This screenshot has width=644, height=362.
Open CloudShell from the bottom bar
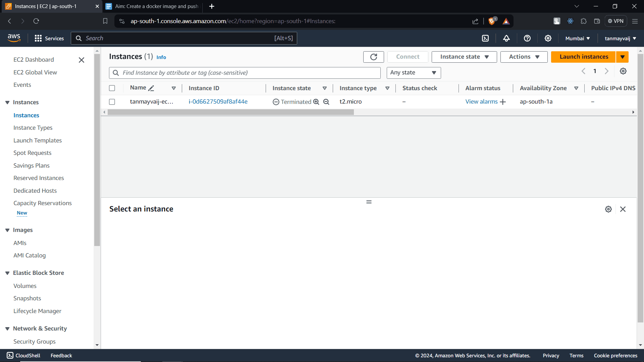(x=23, y=355)
